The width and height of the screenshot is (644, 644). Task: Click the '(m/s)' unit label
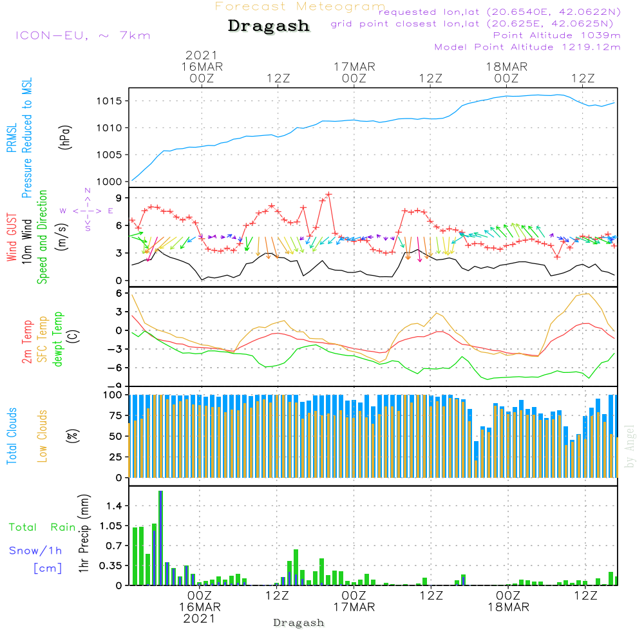[62, 237]
